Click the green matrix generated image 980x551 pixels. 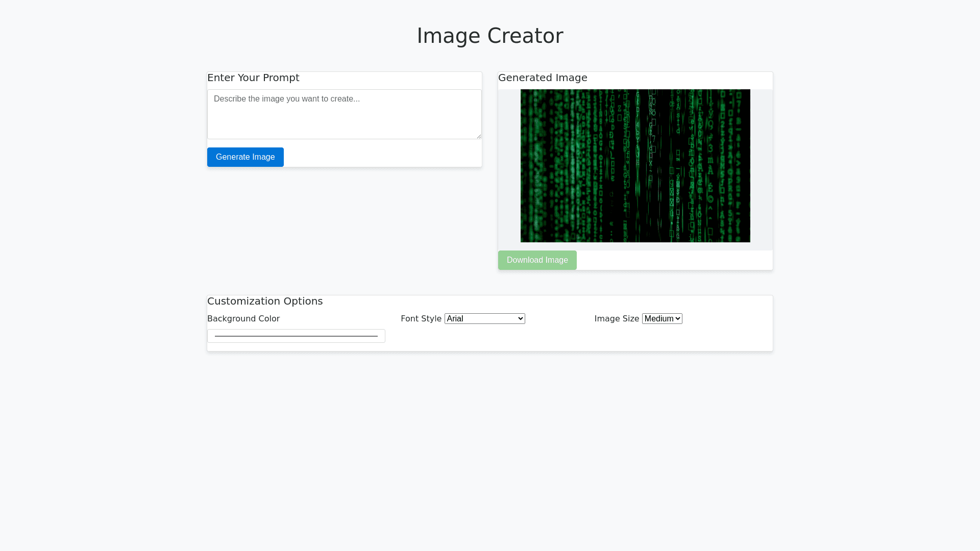point(635,166)
